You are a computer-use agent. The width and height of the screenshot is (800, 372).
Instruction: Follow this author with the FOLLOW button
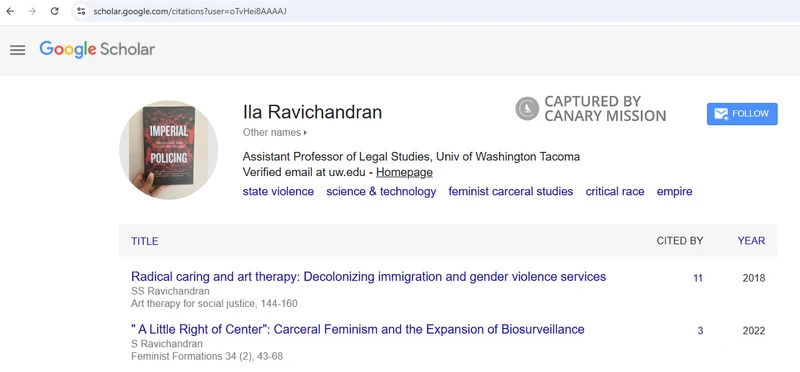[742, 114]
